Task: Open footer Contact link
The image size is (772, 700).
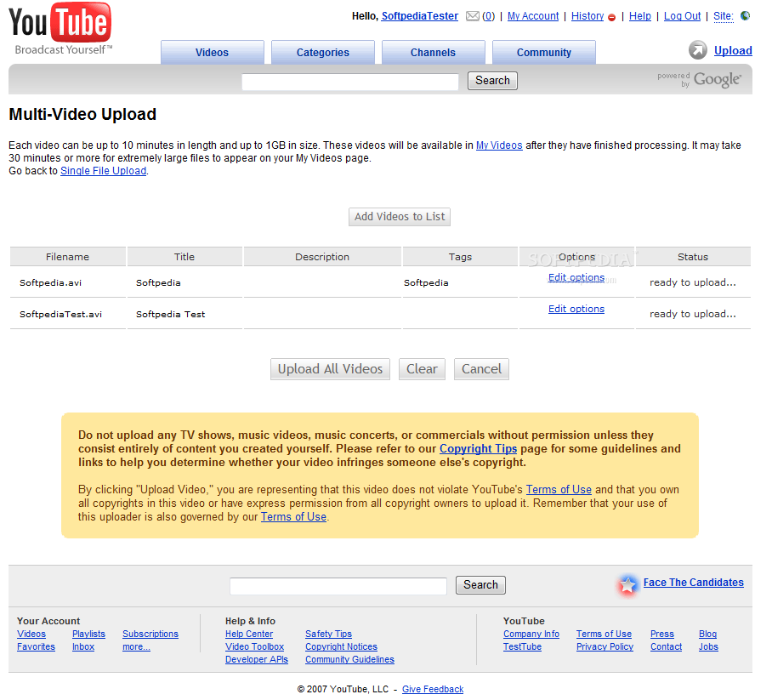Action: 666,646
